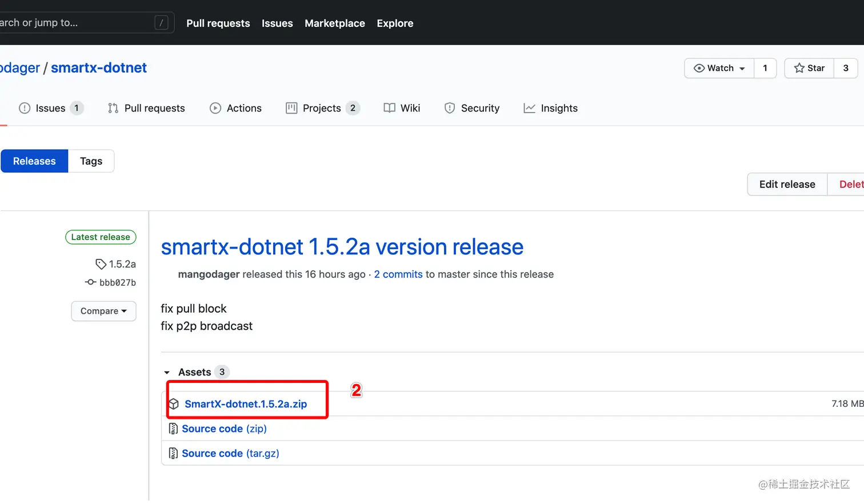This screenshot has width=864, height=504.
Task: Click the eye icon in Watch button
Action: [699, 68]
